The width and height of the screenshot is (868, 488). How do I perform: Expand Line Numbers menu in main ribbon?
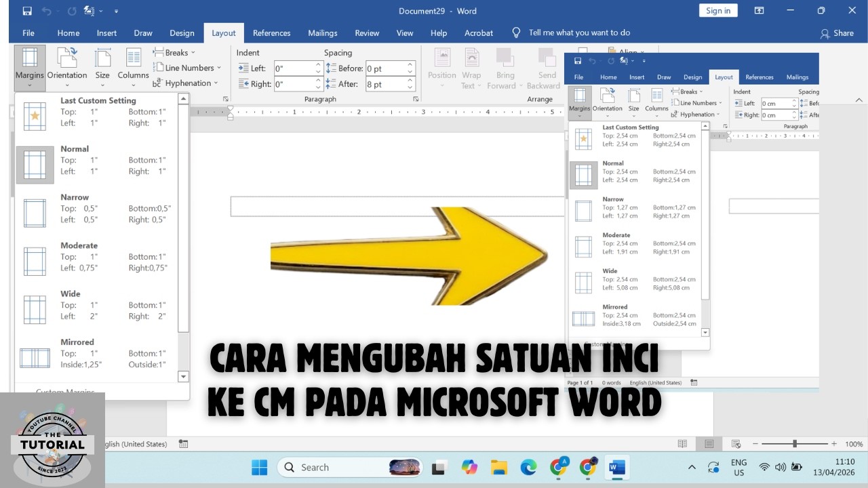[x=187, y=68]
